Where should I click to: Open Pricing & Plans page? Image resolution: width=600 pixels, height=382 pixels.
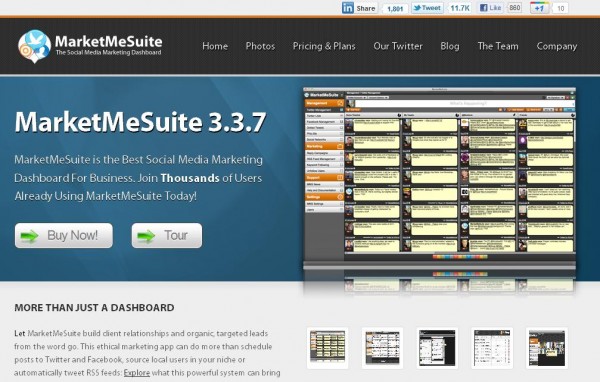pos(324,46)
